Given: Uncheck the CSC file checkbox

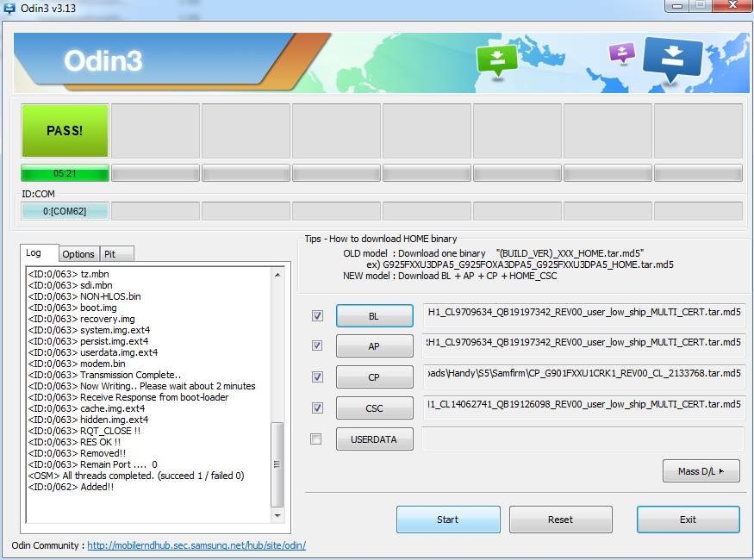Looking at the screenshot, I should (x=317, y=408).
